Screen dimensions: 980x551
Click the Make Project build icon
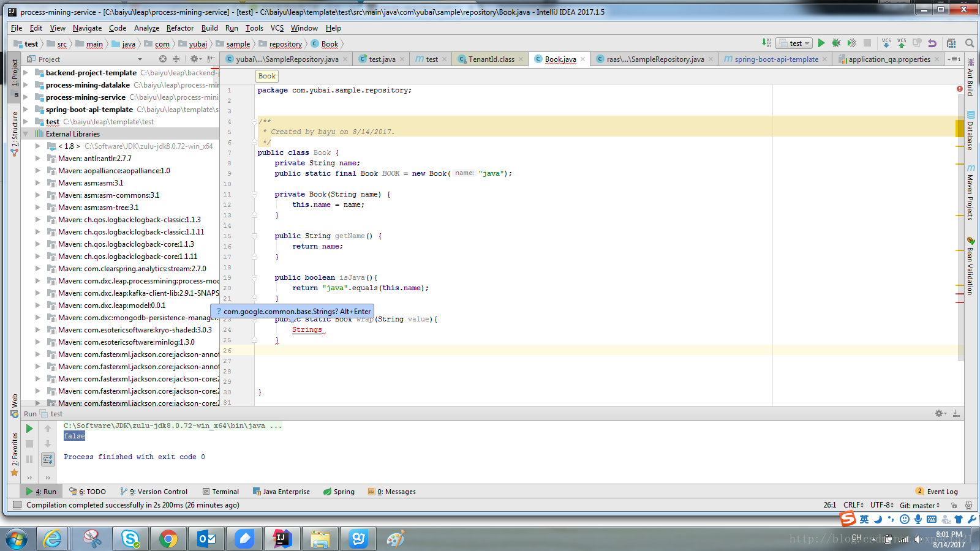click(x=766, y=43)
